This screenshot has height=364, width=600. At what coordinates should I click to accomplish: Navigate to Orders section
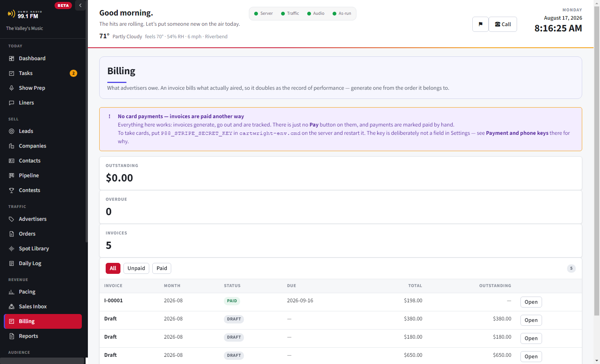click(43, 234)
